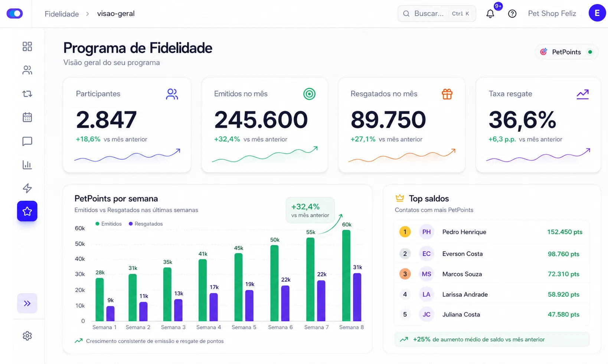Click the green Semana 8 bar labeled 60k
608x364 pixels.
346,275
